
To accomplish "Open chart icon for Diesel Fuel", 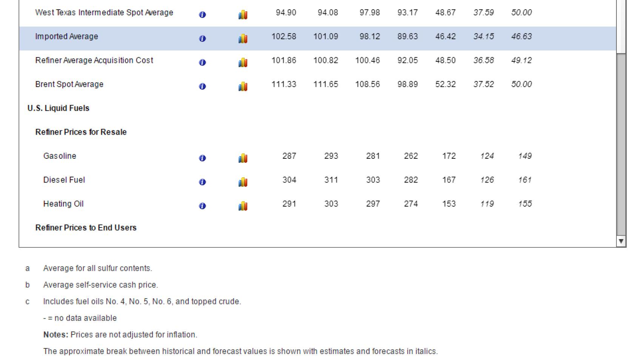I will 243,182.
